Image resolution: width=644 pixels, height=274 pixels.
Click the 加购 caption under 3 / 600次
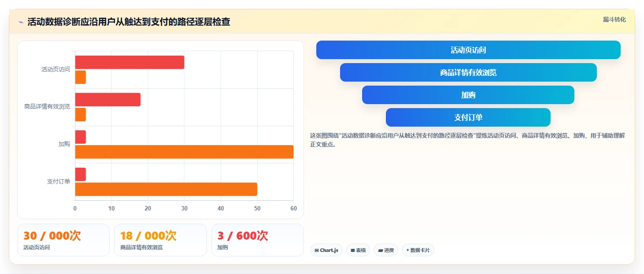(222, 248)
